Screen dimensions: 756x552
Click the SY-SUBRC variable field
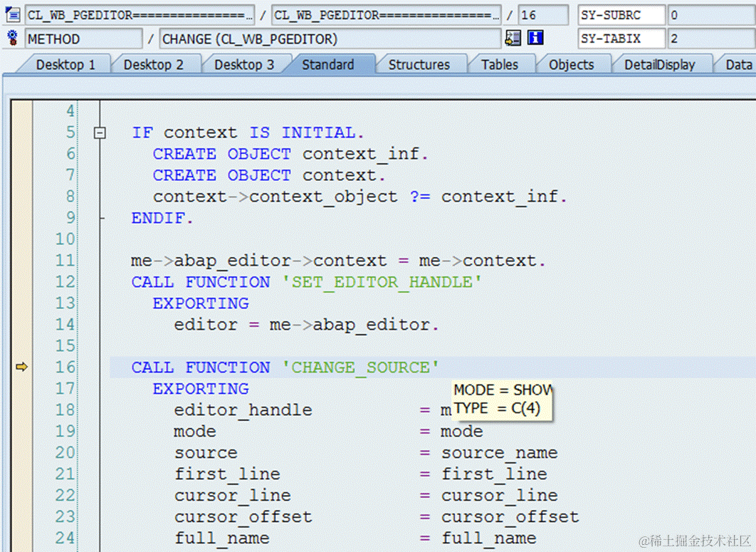point(622,15)
